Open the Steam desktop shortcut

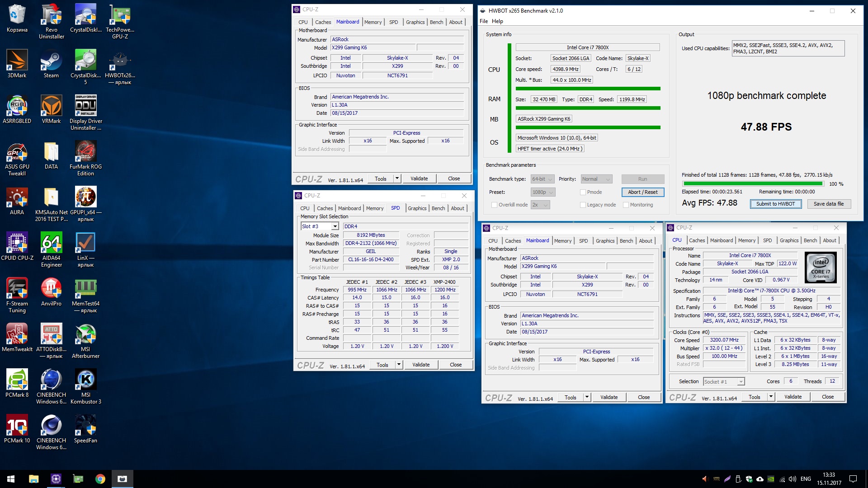click(x=51, y=64)
